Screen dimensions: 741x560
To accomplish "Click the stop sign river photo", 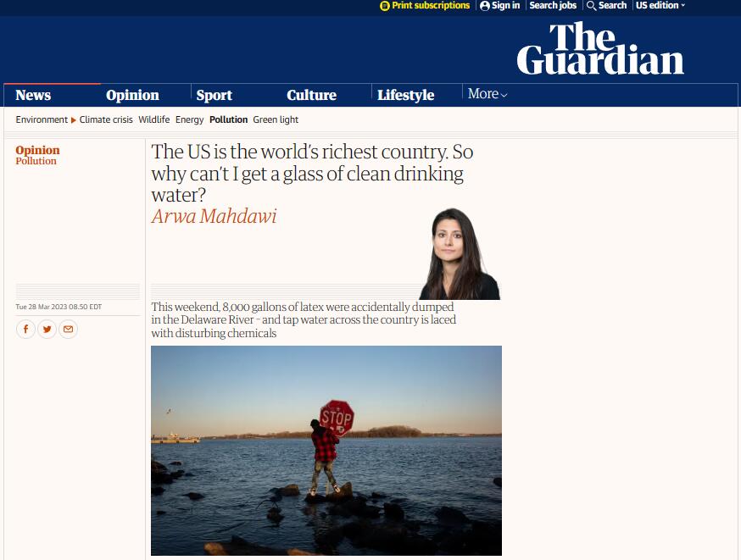I will [326, 451].
